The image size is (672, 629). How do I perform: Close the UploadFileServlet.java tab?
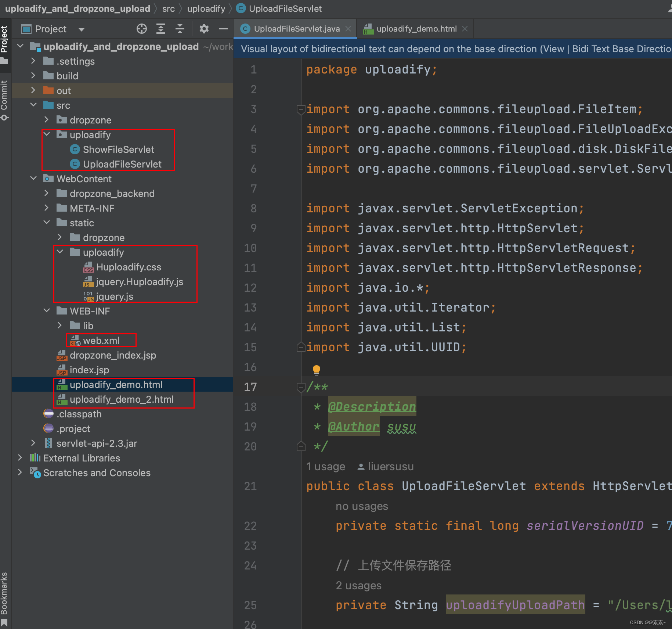tap(348, 29)
